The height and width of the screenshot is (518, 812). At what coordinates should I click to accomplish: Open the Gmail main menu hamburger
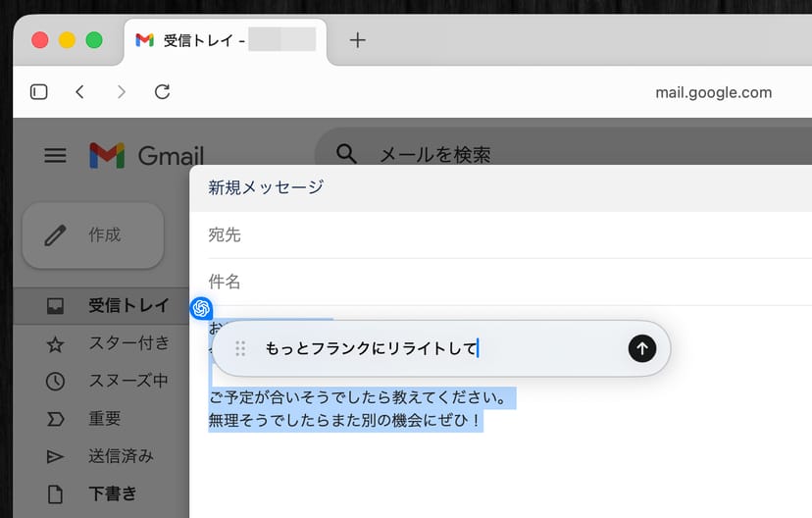pos(56,155)
